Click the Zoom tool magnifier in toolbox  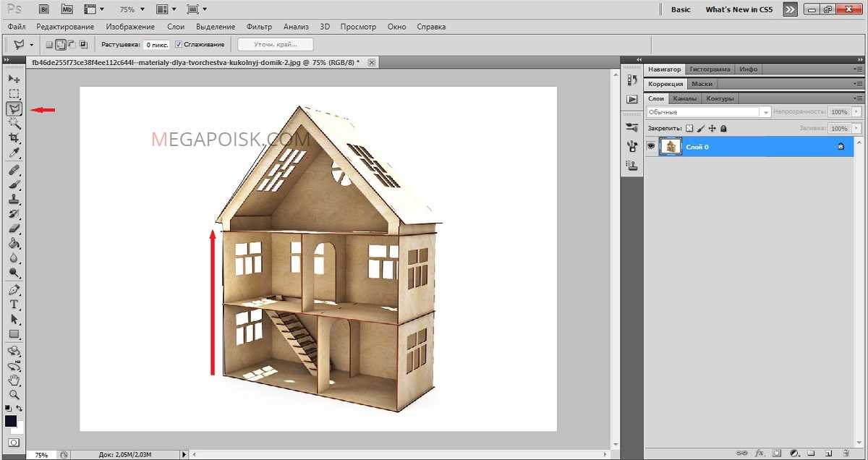click(14, 395)
